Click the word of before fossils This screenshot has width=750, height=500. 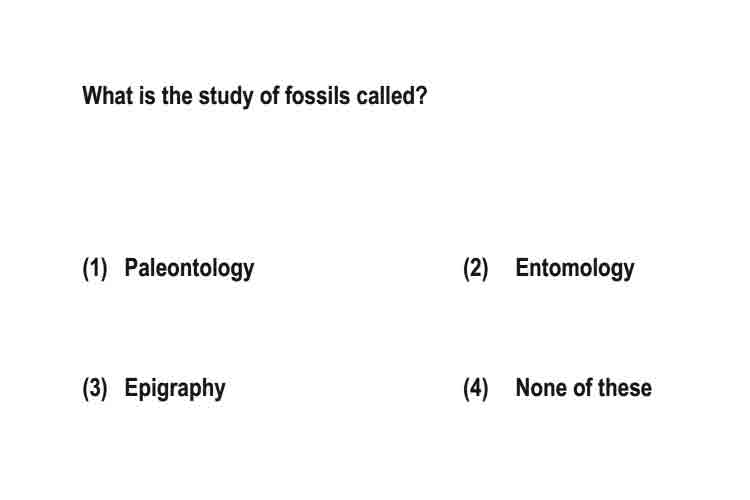click(x=269, y=95)
